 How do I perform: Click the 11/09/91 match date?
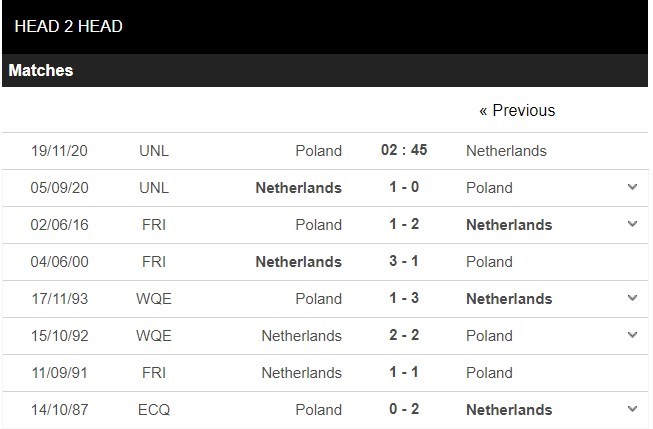coord(60,373)
